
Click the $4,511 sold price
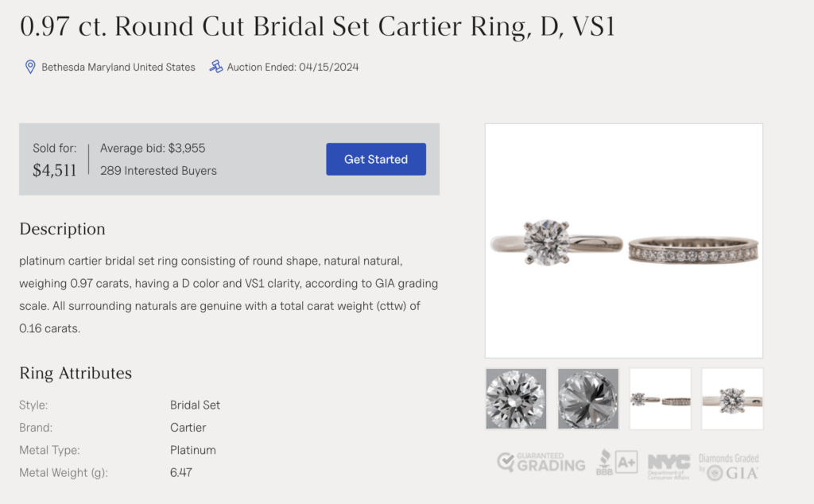pyautogui.click(x=54, y=170)
